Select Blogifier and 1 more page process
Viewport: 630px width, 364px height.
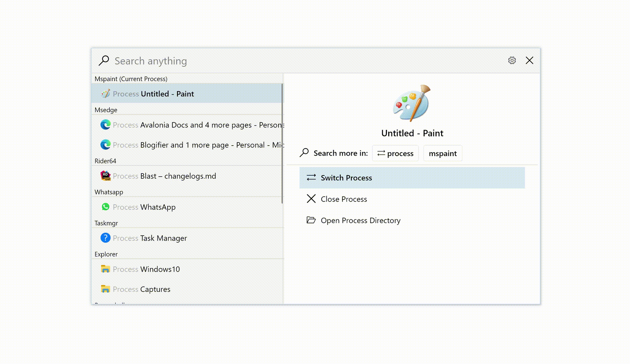point(187,145)
